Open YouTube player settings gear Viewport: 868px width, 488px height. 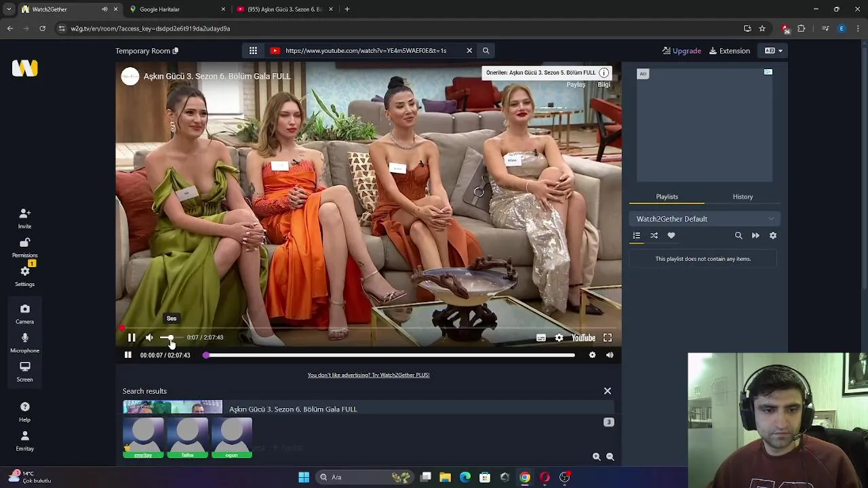pos(559,338)
